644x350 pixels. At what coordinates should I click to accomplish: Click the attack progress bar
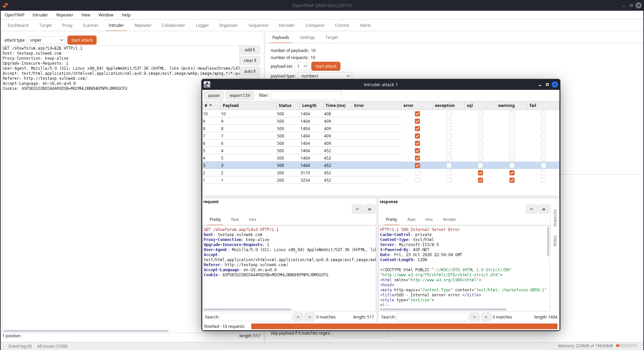coord(404,327)
